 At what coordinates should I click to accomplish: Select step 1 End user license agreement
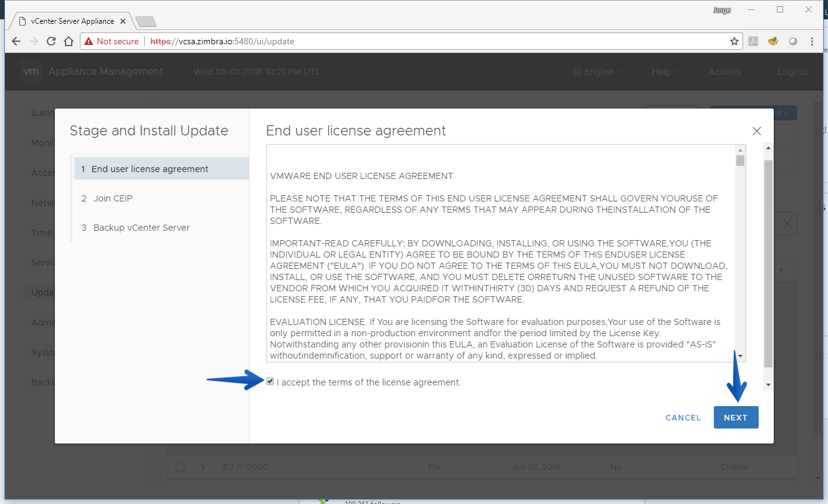coord(162,169)
